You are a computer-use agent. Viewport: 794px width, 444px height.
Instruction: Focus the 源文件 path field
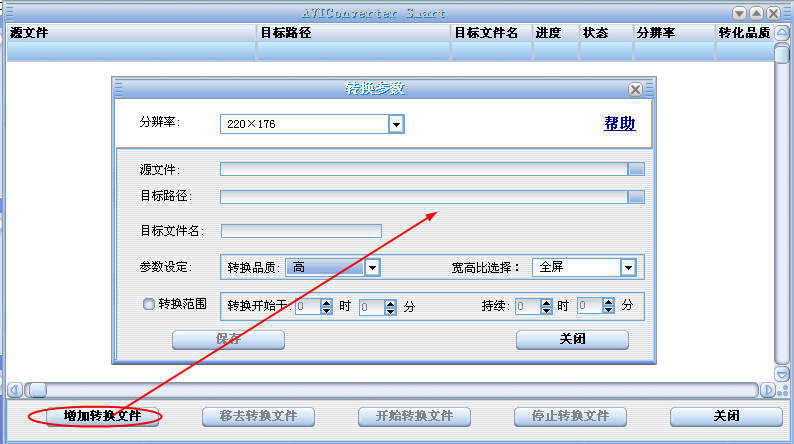[x=424, y=169]
